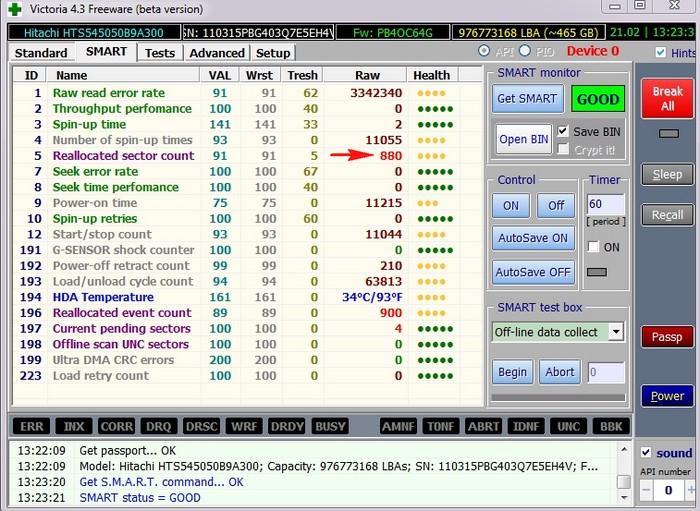Viewport: 700px width, 511px height.
Task: Select the PIO radio button
Action: (525, 51)
